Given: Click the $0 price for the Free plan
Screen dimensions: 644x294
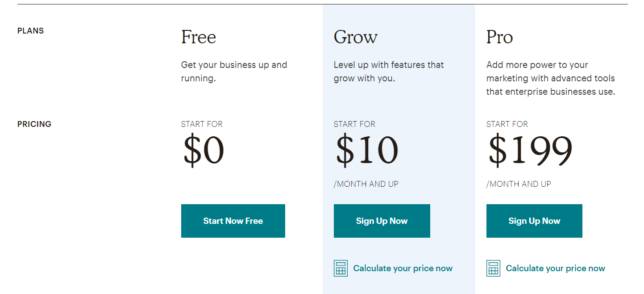Looking at the screenshot, I should [204, 151].
